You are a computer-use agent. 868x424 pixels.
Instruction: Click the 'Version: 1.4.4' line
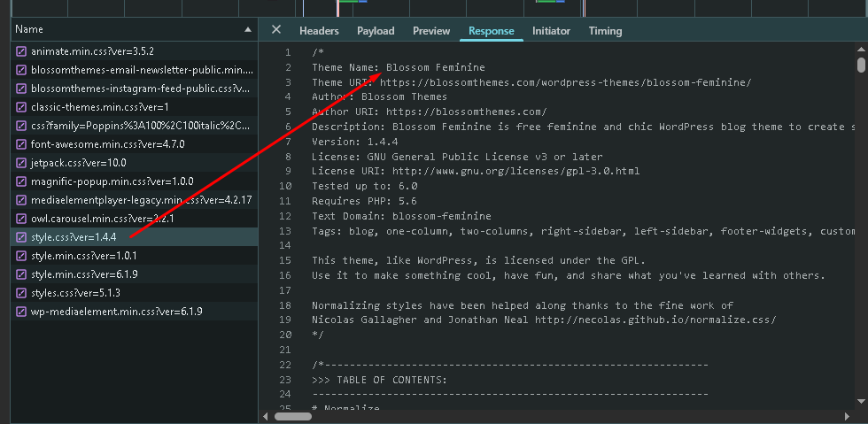tap(355, 141)
